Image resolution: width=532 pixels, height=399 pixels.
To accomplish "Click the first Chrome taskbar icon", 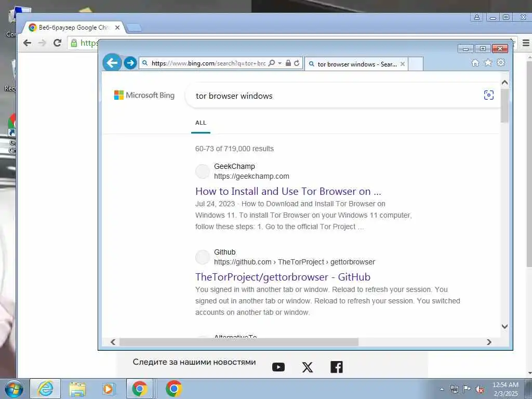I will pos(139,389).
